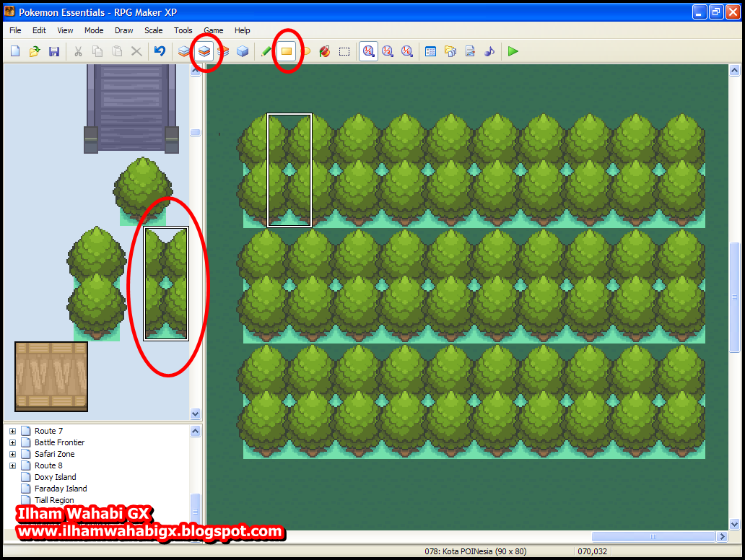Delete using the X toolbar icon

tap(136, 51)
